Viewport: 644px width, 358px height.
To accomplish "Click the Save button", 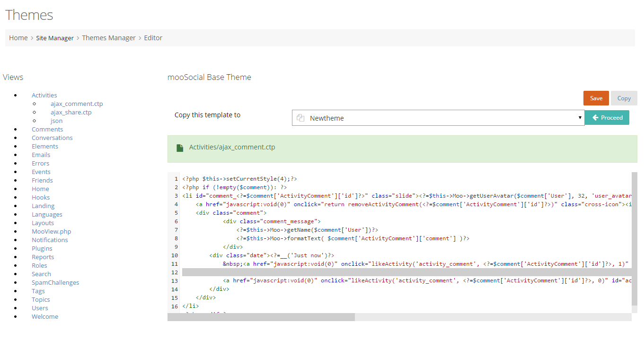I will click(596, 98).
